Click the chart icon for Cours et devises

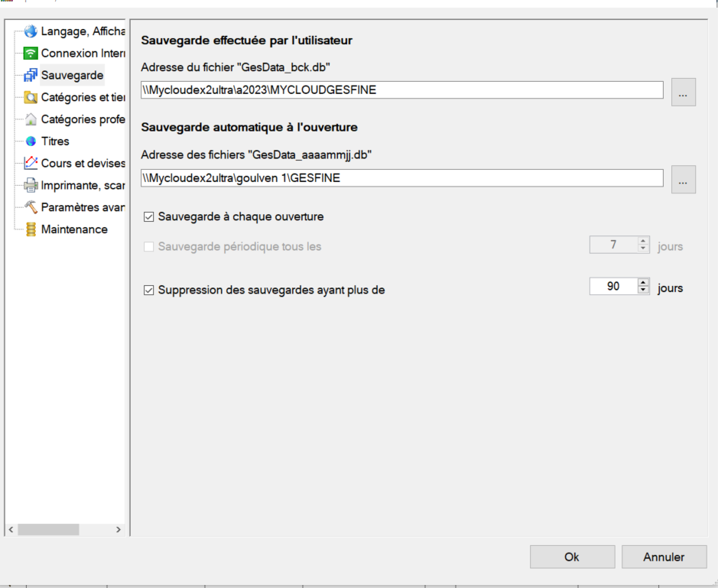click(x=31, y=163)
